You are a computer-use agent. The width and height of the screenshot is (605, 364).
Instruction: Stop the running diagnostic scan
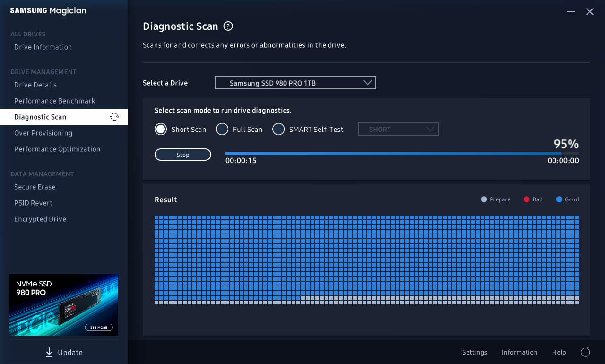click(183, 155)
